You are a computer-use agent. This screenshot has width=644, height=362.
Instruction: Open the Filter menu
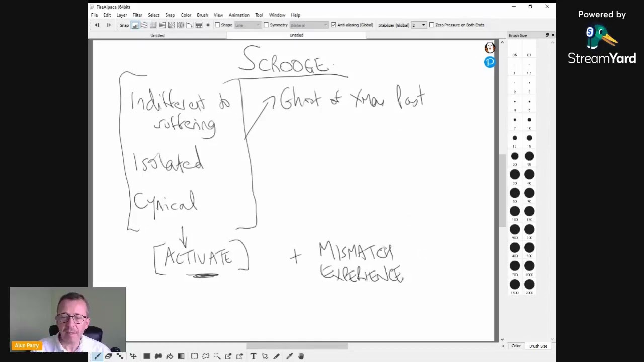tap(137, 15)
